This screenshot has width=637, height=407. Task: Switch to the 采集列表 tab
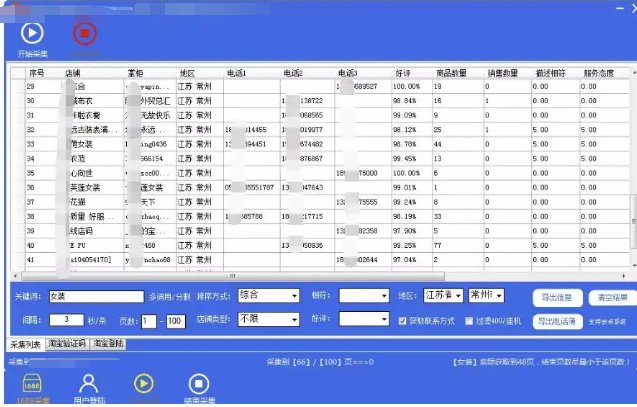(x=23, y=344)
